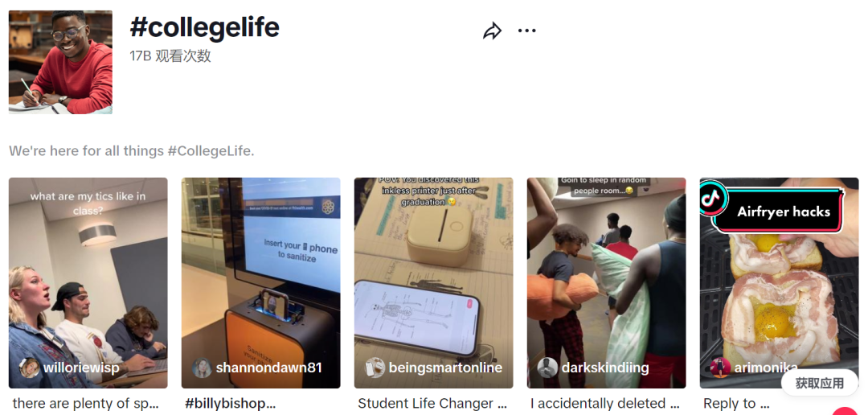Click the #collegelife hashtag cover image

60,62
